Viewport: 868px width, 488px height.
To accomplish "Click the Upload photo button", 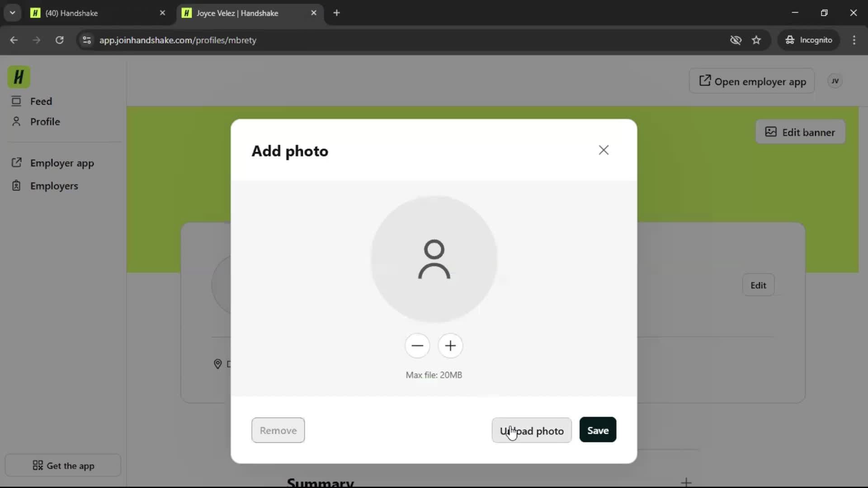I will pyautogui.click(x=532, y=431).
